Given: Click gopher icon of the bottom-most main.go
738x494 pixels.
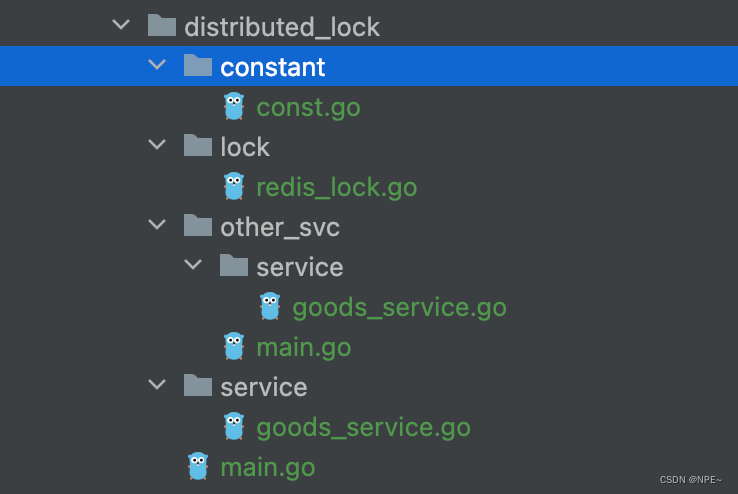Looking at the screenshot, I should pyautogui.click(x=198, y=466).
